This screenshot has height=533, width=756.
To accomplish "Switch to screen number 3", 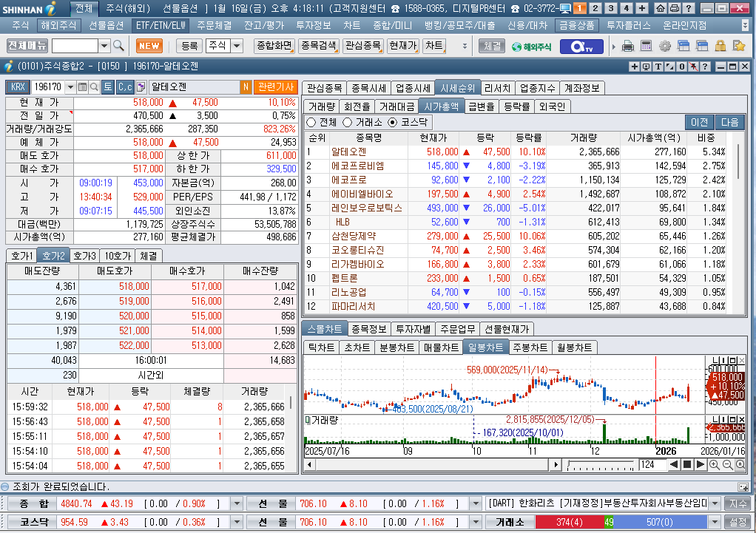I will pos(611,8).
